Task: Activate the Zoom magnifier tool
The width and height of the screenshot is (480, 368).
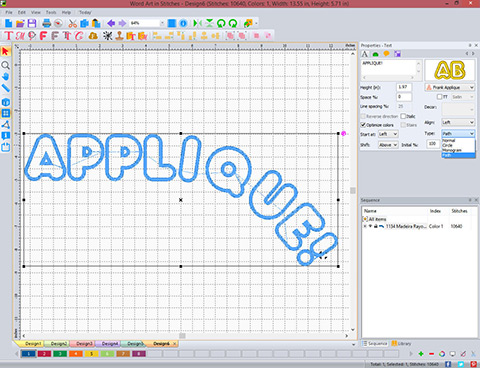Action: click(x=6, y=65)
